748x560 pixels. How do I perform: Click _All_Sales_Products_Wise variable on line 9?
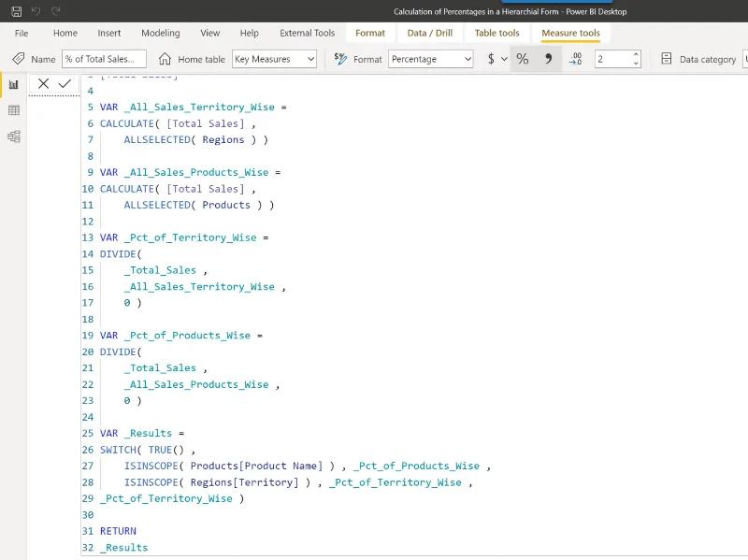click(x=196, y=172)
